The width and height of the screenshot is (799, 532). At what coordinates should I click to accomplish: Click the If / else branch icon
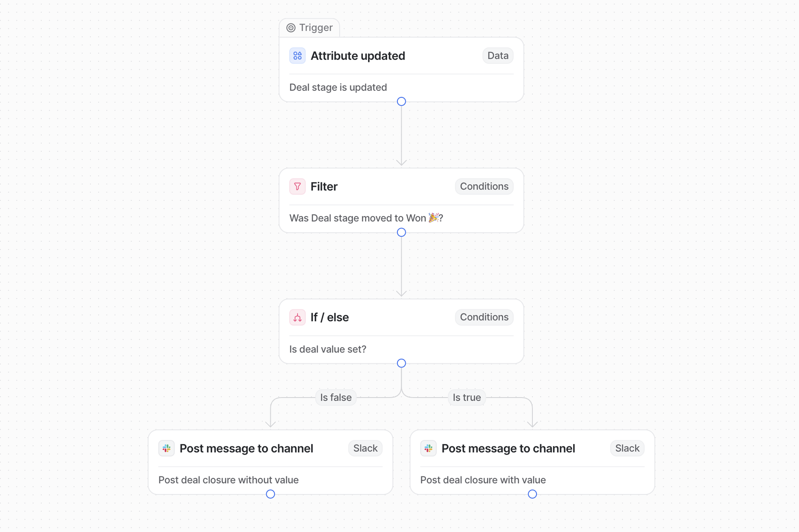[297, 318]
